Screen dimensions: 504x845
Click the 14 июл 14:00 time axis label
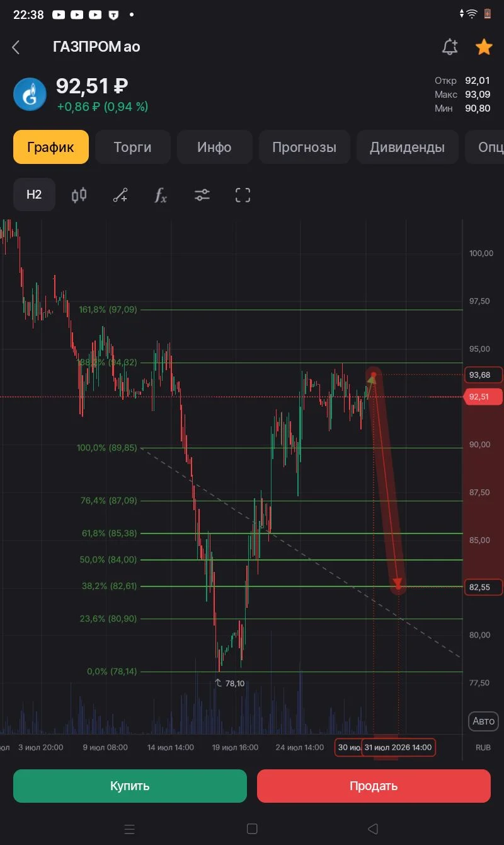point(171,747)
